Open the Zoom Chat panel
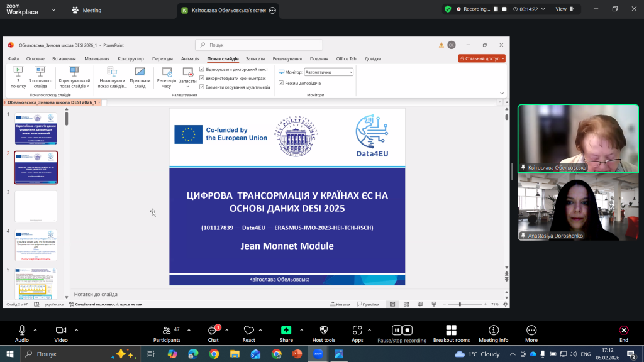The width and height of the screenshot is (644, 362). tap(213, 331)
